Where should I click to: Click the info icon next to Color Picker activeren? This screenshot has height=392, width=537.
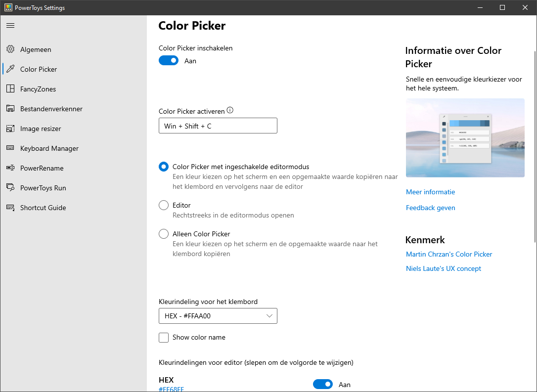tap(230, 110)
